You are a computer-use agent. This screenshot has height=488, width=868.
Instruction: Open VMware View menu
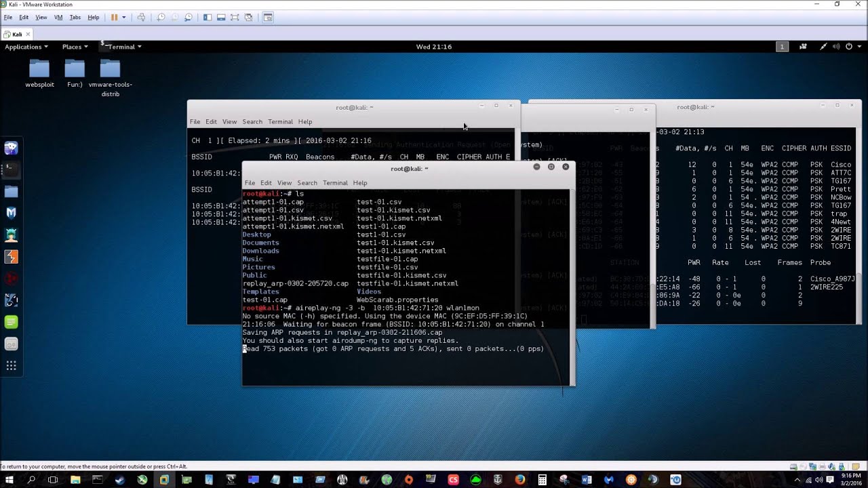pyautogui.click(x=41, y=17)
